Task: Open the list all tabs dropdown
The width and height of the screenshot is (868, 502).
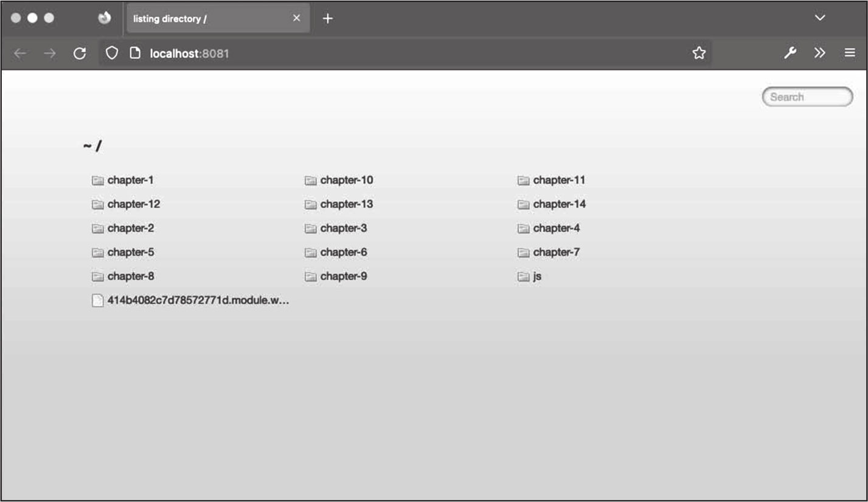Action: tap(820, 18)
